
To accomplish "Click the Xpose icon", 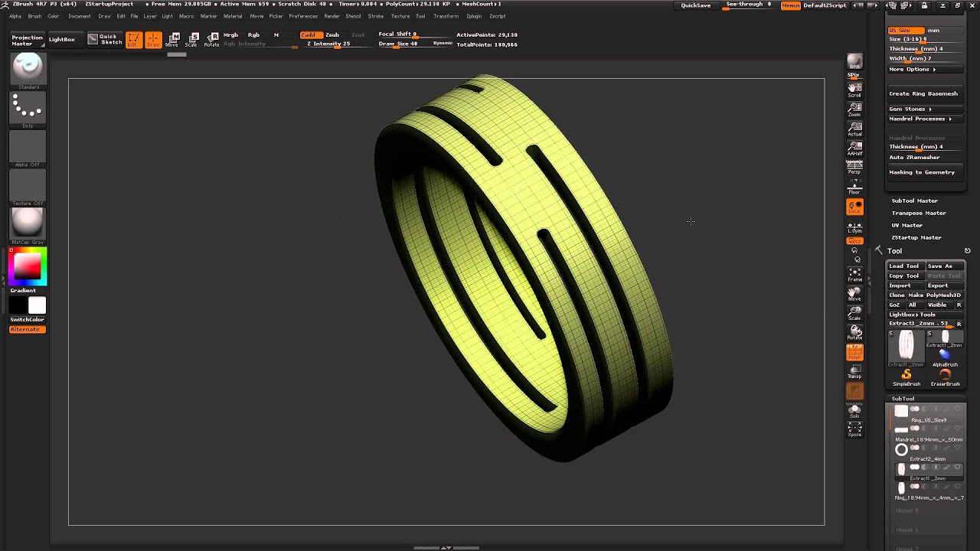I will pyautogui.click(x=854, y=429).
